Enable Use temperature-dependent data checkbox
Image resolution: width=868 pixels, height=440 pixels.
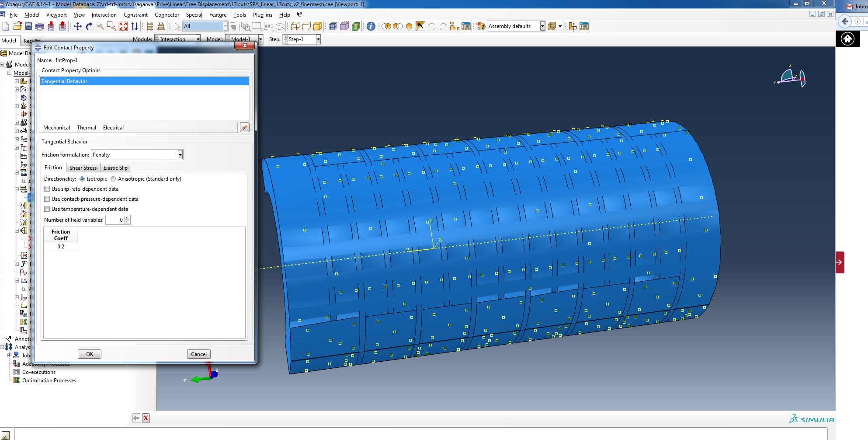coord(47,209)
